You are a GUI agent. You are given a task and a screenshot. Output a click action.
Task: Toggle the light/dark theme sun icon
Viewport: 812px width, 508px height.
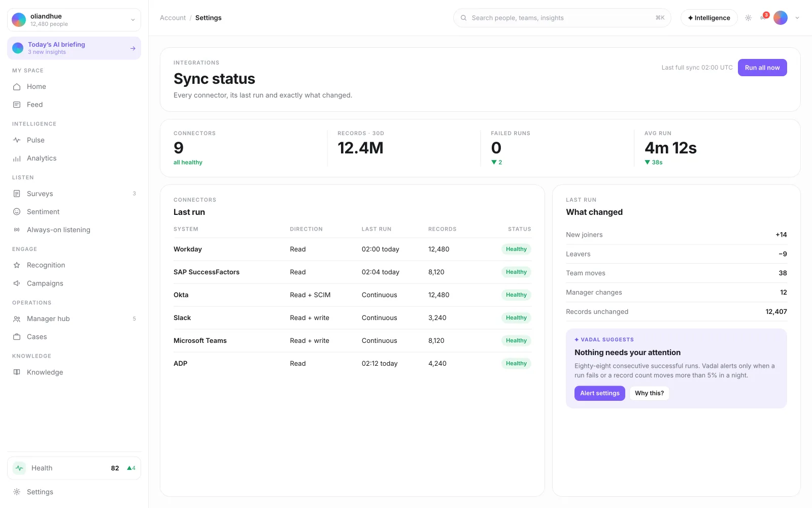coord(748,18)
